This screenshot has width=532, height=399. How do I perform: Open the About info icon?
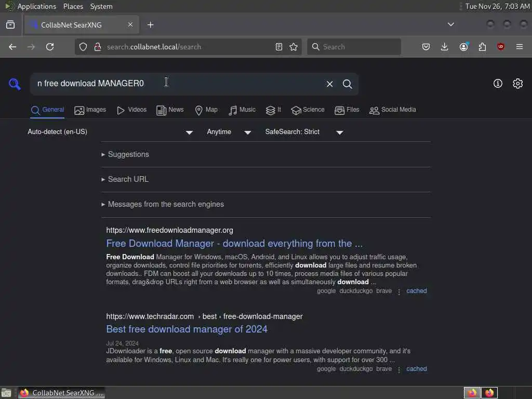498,84
